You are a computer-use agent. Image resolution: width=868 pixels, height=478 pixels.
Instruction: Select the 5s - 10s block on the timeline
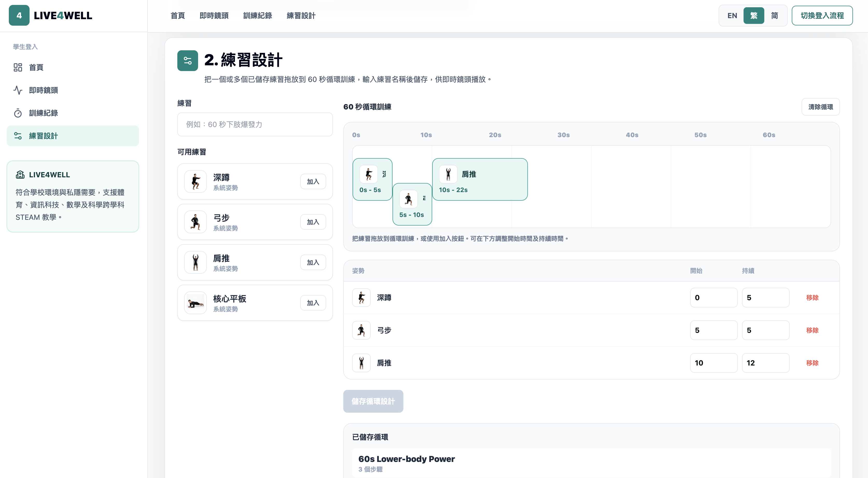[412, 204]
